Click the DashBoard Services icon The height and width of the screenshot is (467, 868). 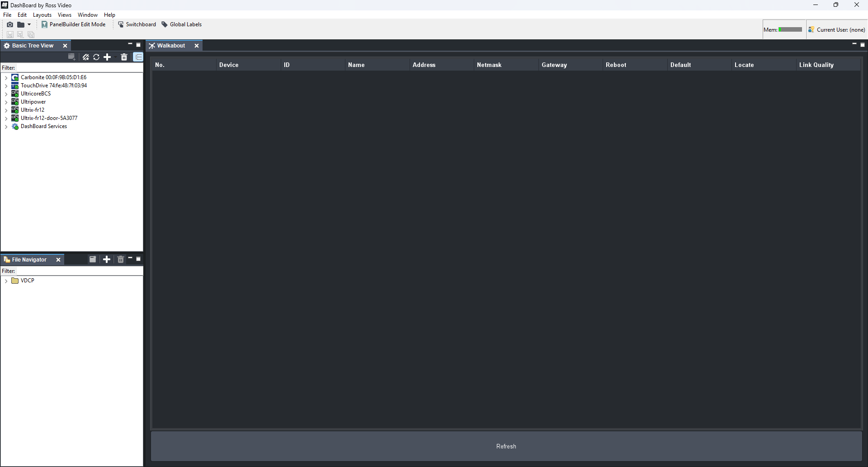pos(15,126)
